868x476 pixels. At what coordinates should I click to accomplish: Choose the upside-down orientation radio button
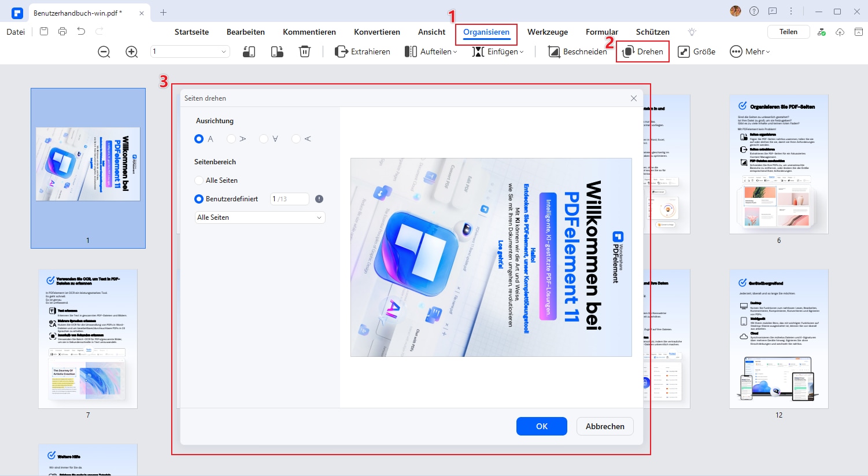pos(264,139)
